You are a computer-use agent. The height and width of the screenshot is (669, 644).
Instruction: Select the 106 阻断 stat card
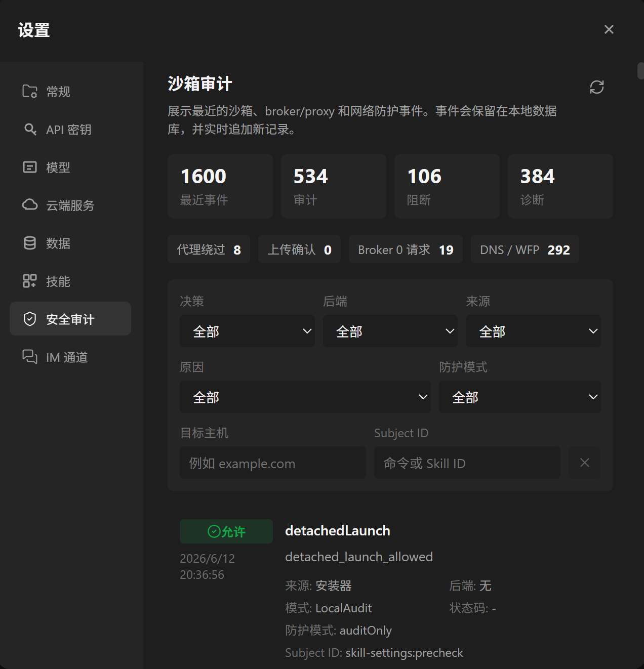click(447, 186)
